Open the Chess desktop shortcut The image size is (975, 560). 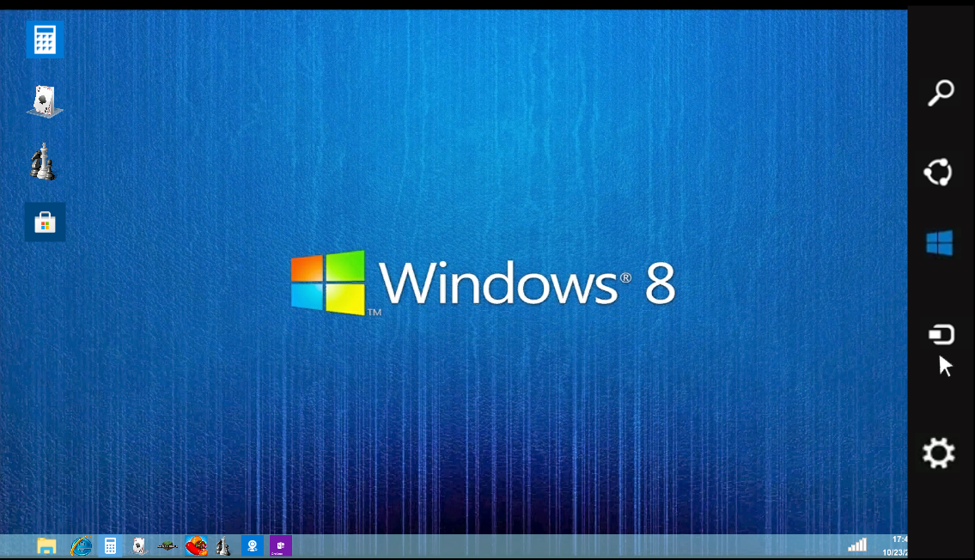click(x=43, y=161)
